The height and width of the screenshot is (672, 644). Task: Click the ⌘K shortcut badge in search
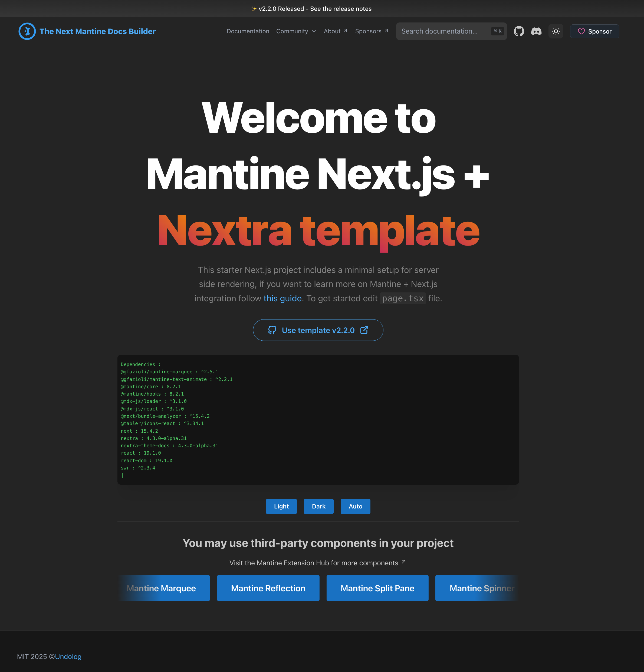click(x=498, y=31)
